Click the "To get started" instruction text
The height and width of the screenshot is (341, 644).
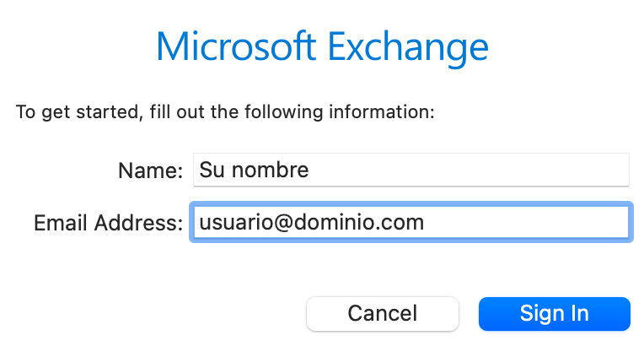click(225, 112)
